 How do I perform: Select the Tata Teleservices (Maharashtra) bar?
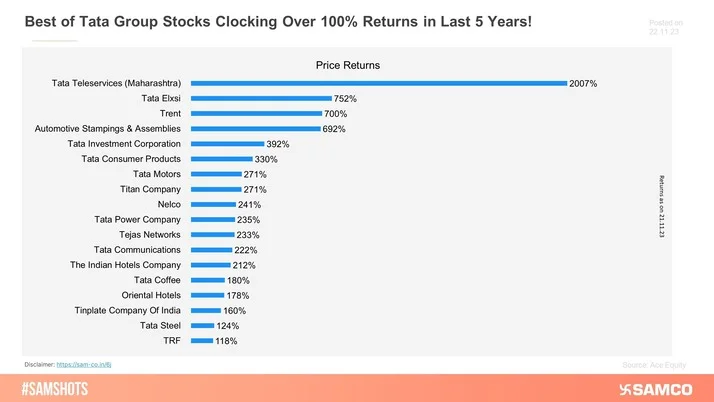tap(378, 83)
